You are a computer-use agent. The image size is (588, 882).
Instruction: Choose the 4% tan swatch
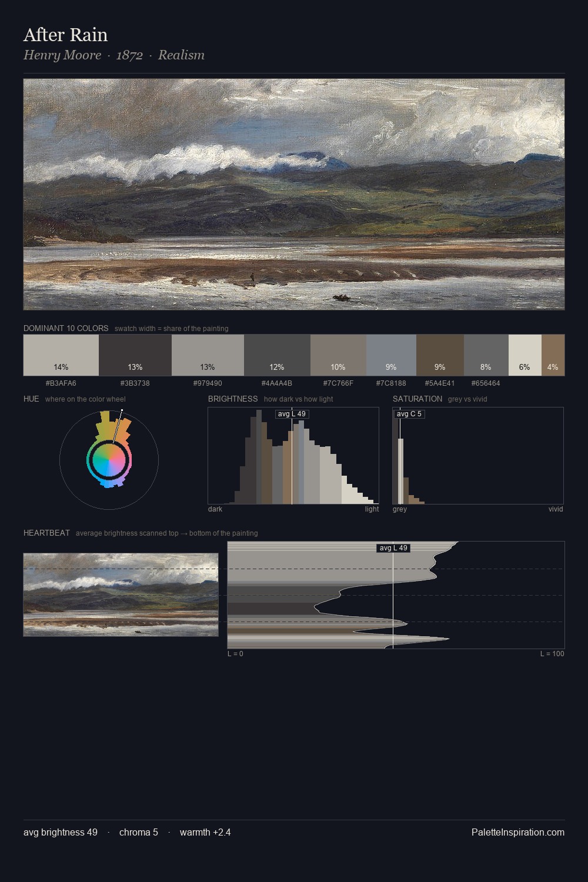click(553, 355)
